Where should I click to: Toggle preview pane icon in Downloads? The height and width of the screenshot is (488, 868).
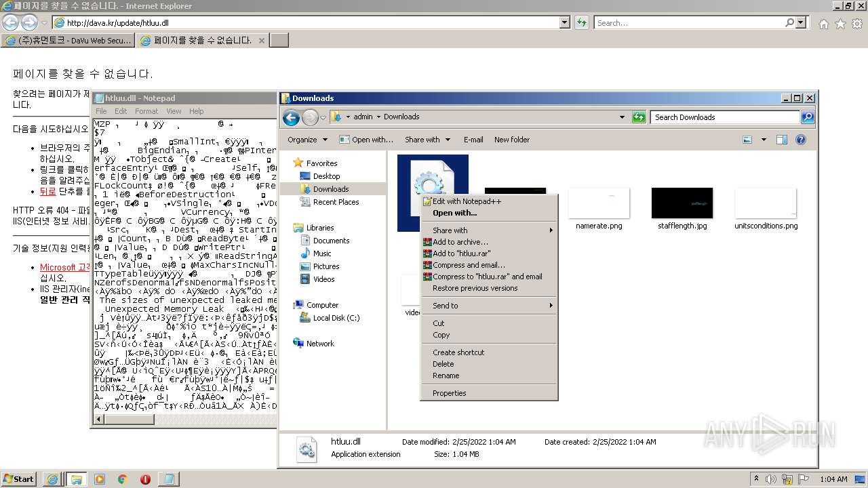coord(781,140)
